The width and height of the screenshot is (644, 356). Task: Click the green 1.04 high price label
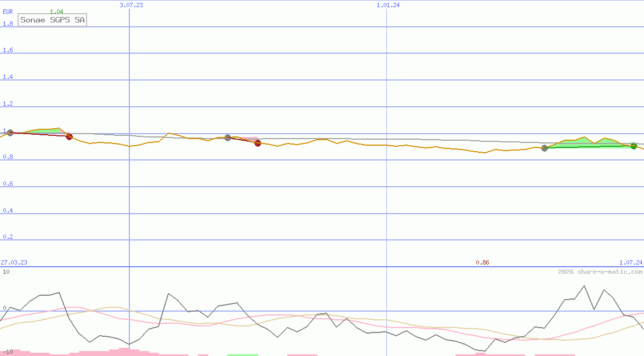(x=56, y=12)
